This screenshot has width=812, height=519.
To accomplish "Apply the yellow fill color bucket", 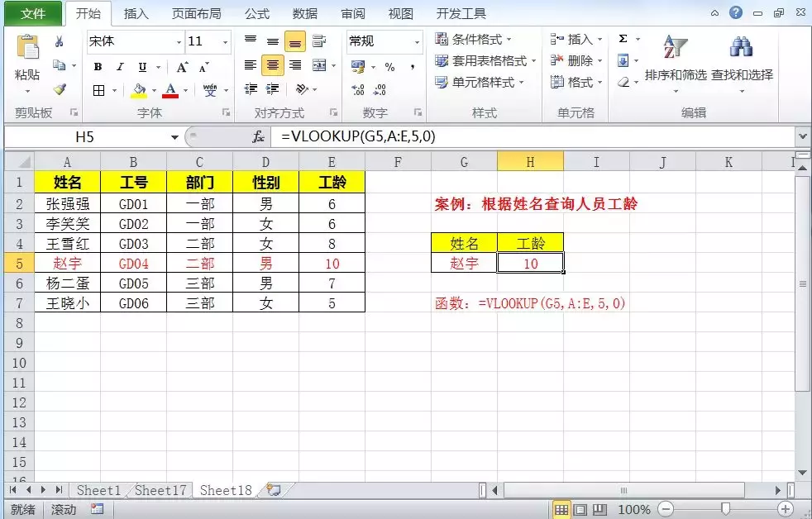I will click(x=139, y=91).
